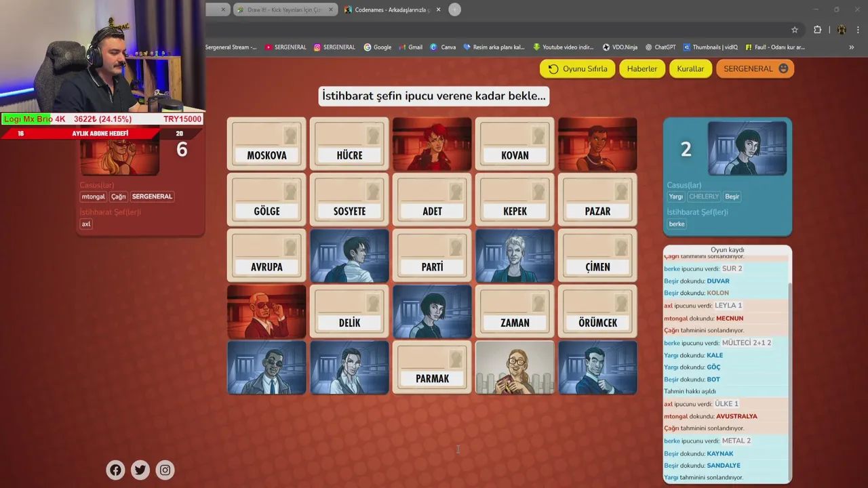Select the KOVAN word card

(x=515, y=144)
